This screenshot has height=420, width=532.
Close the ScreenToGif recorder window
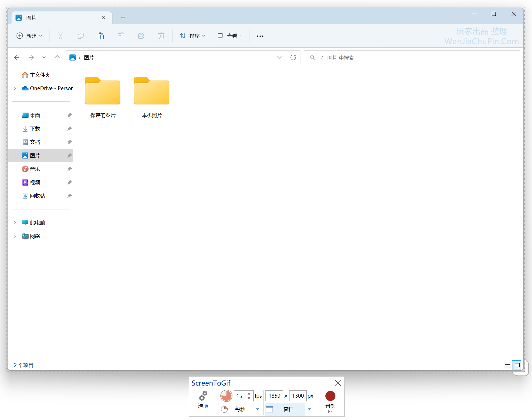coord(338,383)
